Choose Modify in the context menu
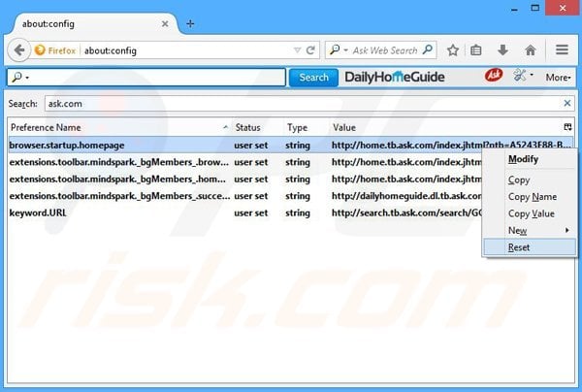 coord(530,159)
